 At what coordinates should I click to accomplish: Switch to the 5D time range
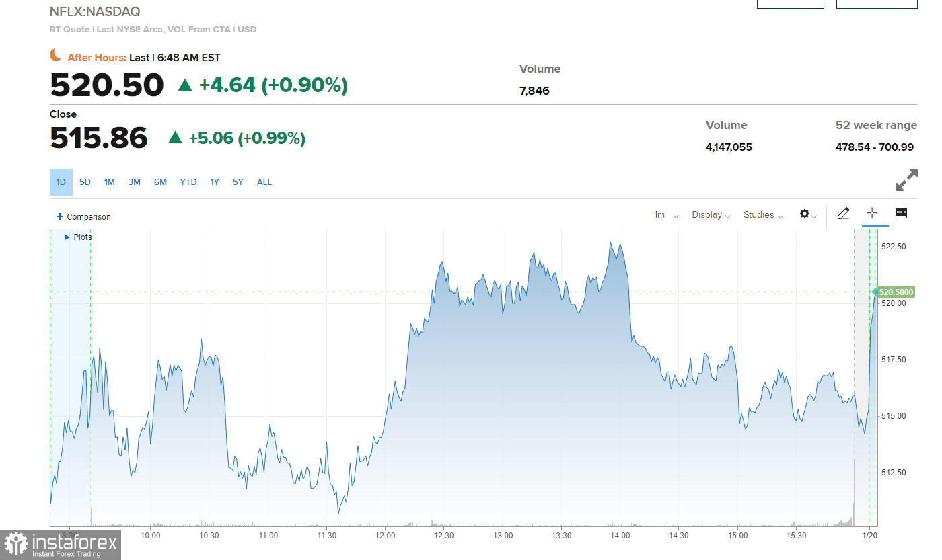click(85, 182)
